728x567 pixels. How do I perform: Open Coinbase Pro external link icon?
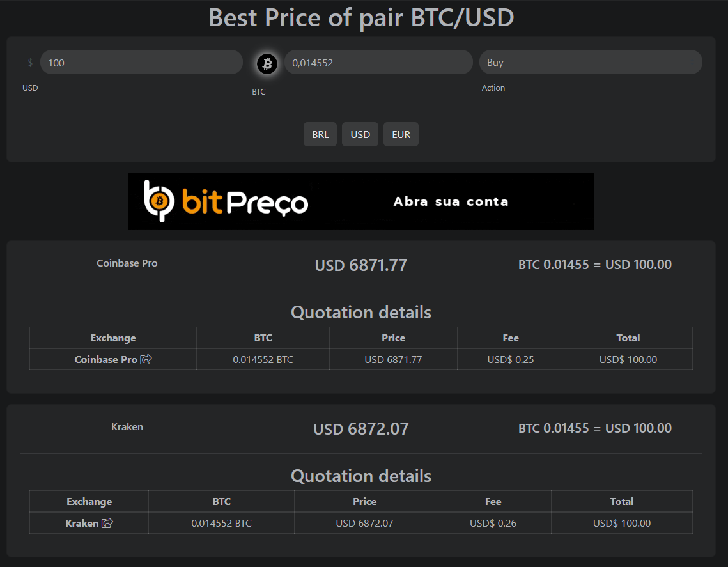tap(146, 359)
